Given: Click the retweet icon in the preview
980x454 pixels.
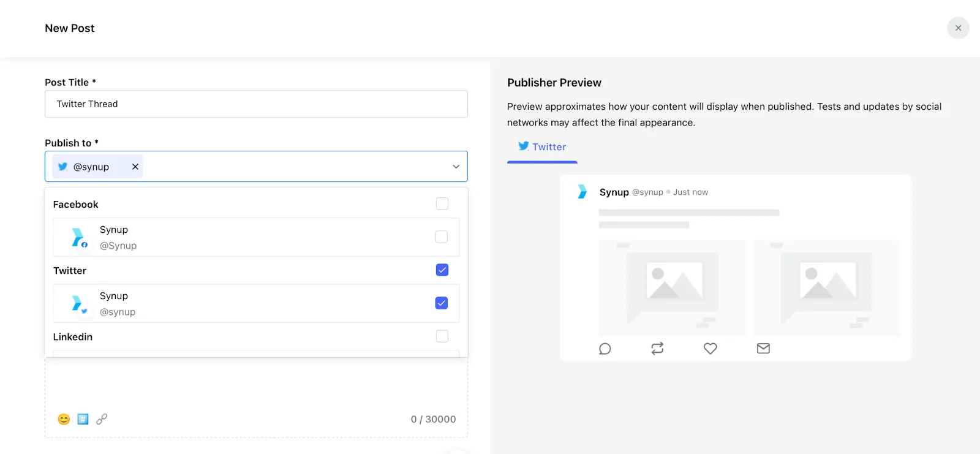Looking at the screenshot, I should pos(657,349).
